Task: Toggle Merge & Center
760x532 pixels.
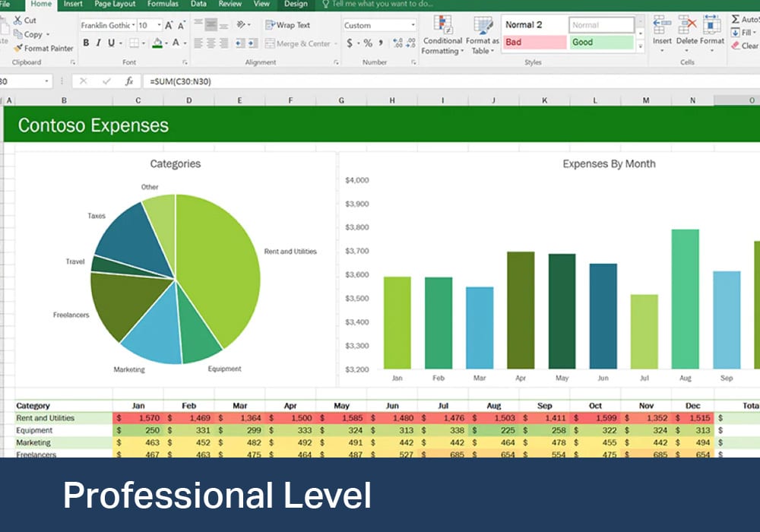Action: (298, 43)
